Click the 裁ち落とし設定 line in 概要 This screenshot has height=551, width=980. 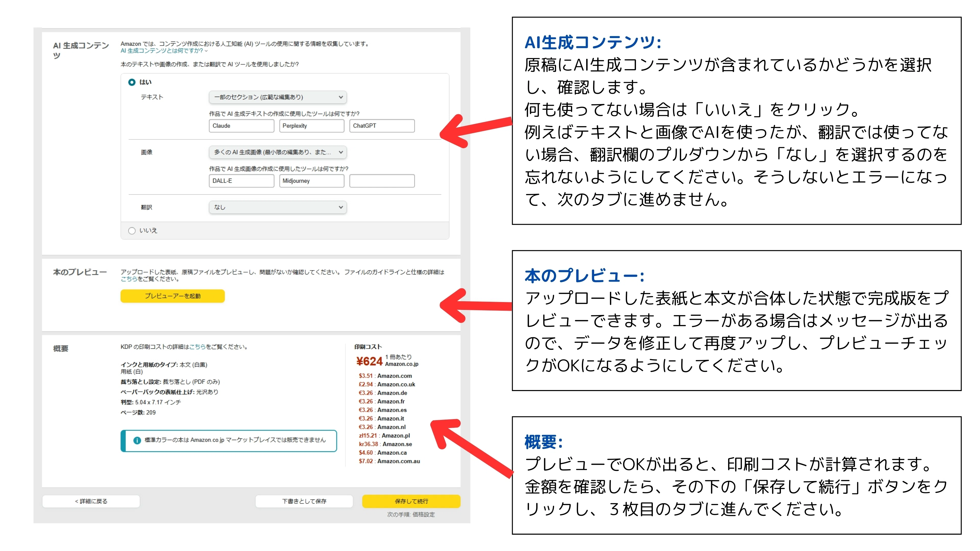click(x=170, y=382)
